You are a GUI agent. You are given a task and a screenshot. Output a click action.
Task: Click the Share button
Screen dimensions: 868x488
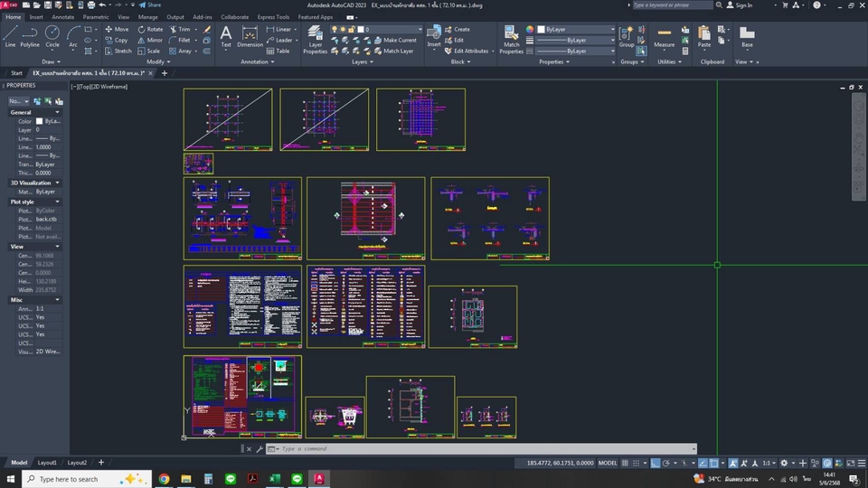pyautogui.click(x=150, y=5)
